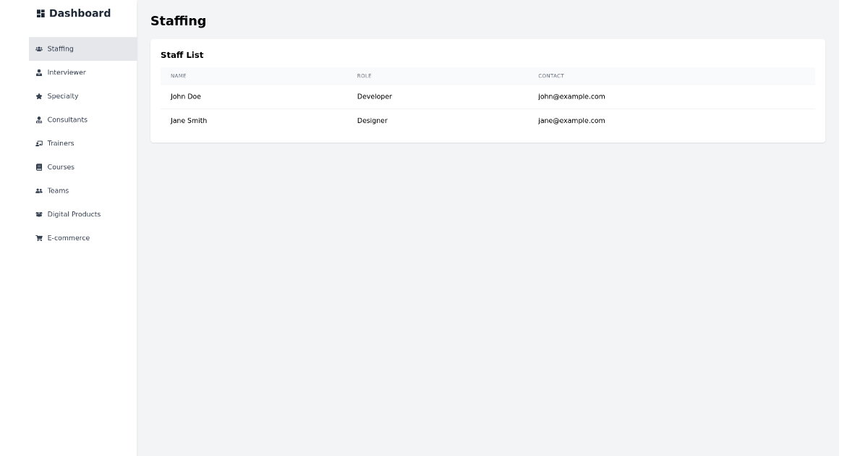Navigate to the E-commerce section
Image resolution: width=868 pixels, height=456 pixels.
coord(68,237)
